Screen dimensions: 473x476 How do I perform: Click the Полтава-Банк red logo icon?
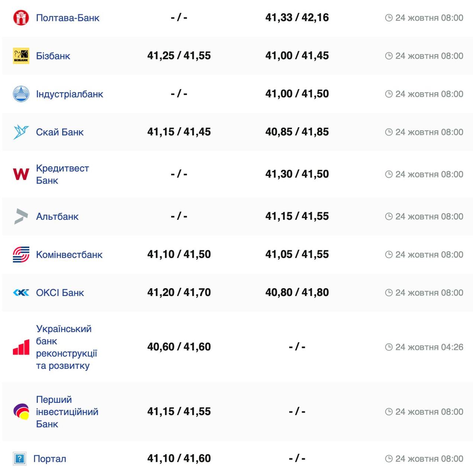tap(21, 18)
